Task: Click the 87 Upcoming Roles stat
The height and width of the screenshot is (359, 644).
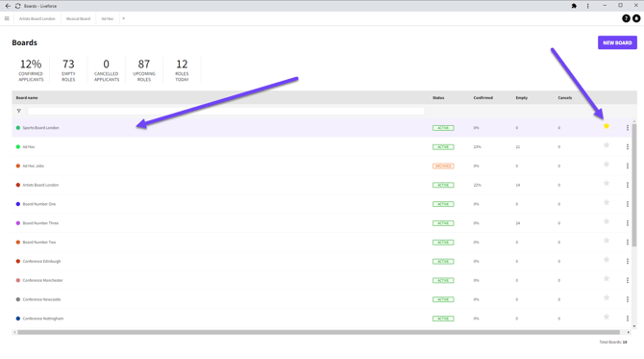Action: click(x=144, y=70)
